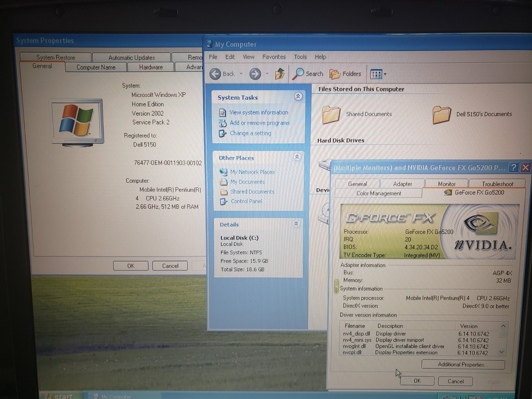Collapse the Details panel

[x=296, y=224]
